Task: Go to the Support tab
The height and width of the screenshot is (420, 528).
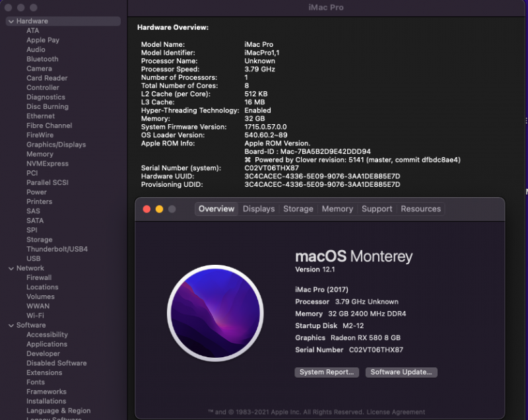Action: coord(377,209)
